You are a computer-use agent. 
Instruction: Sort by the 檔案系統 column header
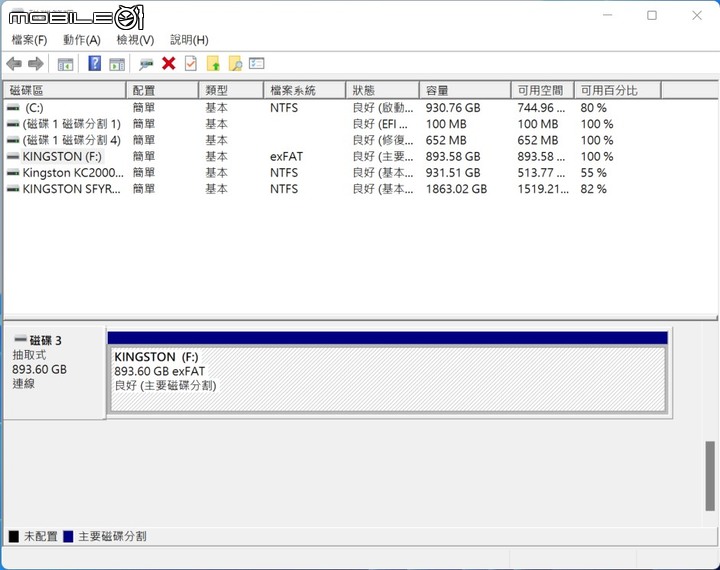tap(305, 90)
